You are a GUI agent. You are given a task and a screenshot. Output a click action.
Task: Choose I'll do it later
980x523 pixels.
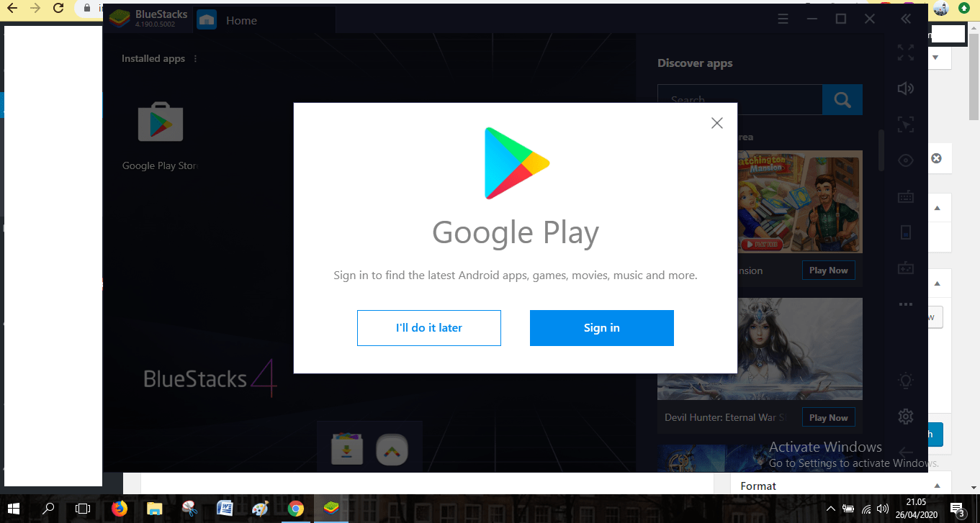(x=429, y=328)
